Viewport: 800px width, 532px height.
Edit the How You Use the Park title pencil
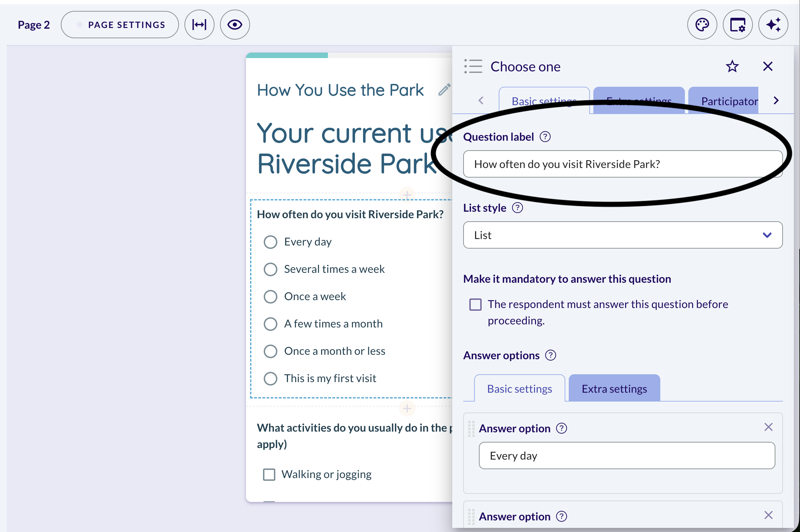coord(444,90)
